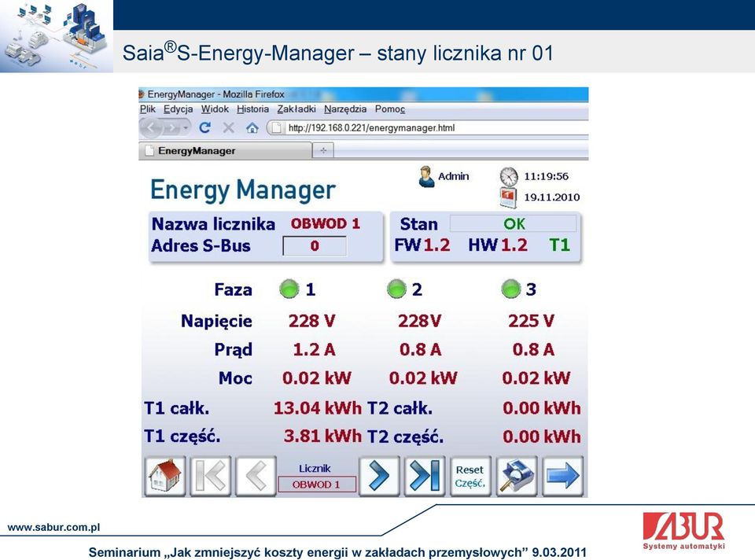
Task: Open a new tab with plus button
Action: tap(323, 151)
